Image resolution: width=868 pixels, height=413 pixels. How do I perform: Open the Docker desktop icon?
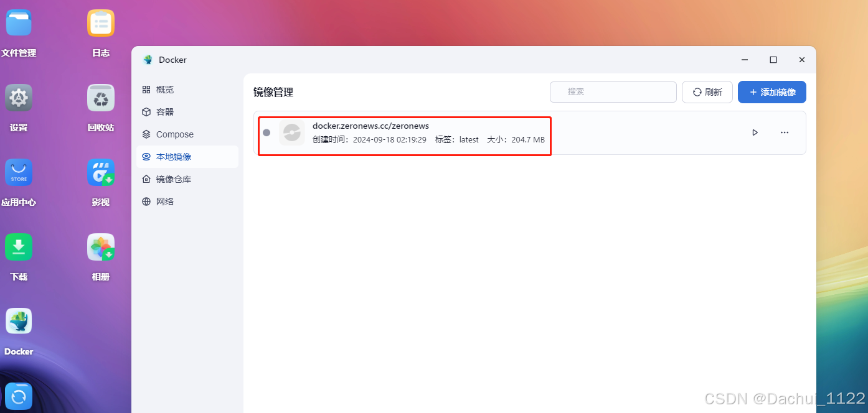point(19,322)
